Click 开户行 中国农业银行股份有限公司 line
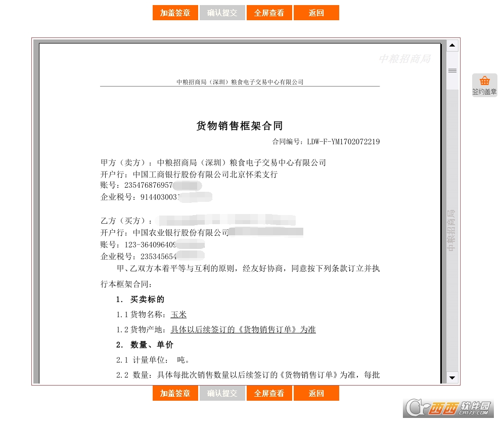 tap(202, 232)
